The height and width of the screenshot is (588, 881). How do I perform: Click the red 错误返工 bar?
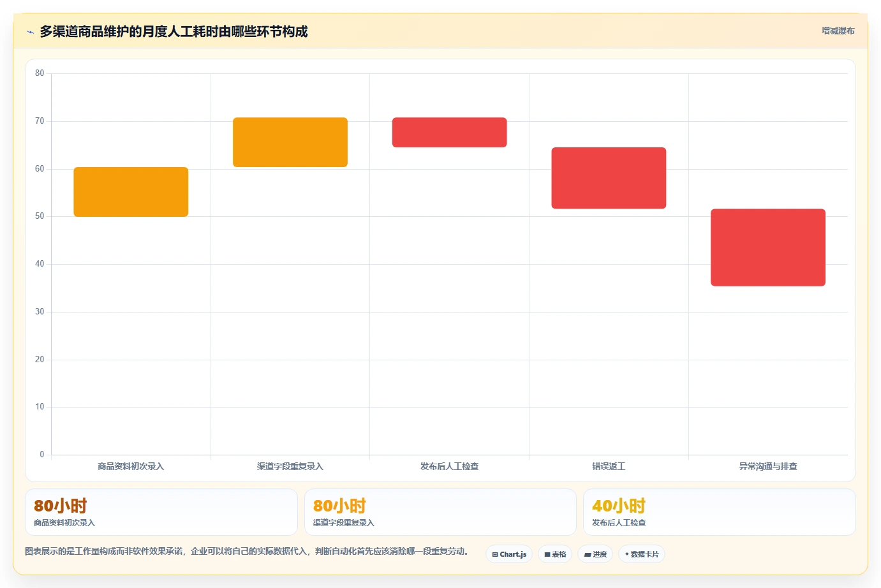click(609, 178)
